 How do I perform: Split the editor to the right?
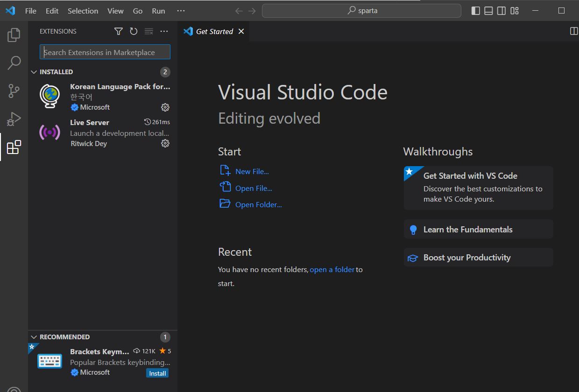[574, 31]
